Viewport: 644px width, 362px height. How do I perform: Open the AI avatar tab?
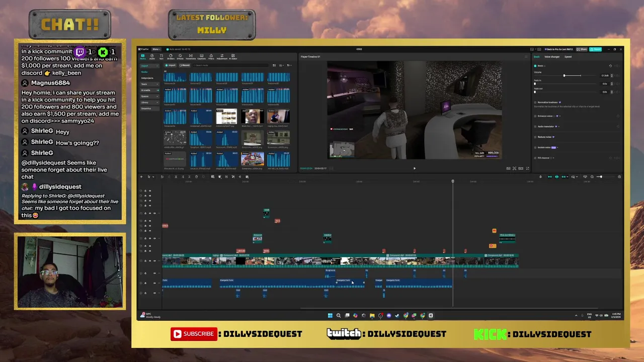point(233,56)
